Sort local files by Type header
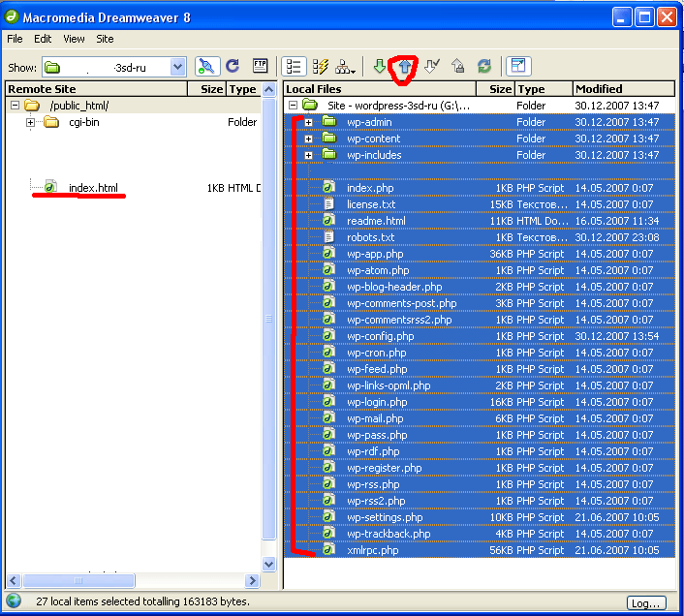The height and width of the screenshot is (616, 684). pyautogui.click(x=544, y=89)
